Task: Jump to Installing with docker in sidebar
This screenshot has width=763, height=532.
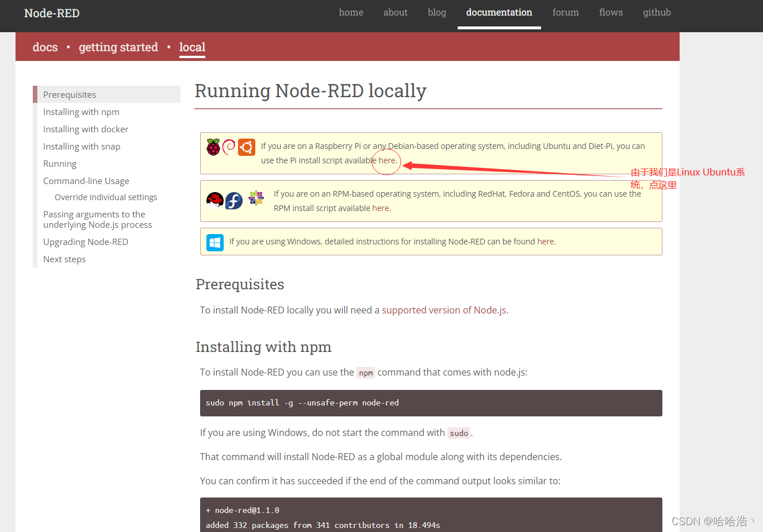Action: 86,129
